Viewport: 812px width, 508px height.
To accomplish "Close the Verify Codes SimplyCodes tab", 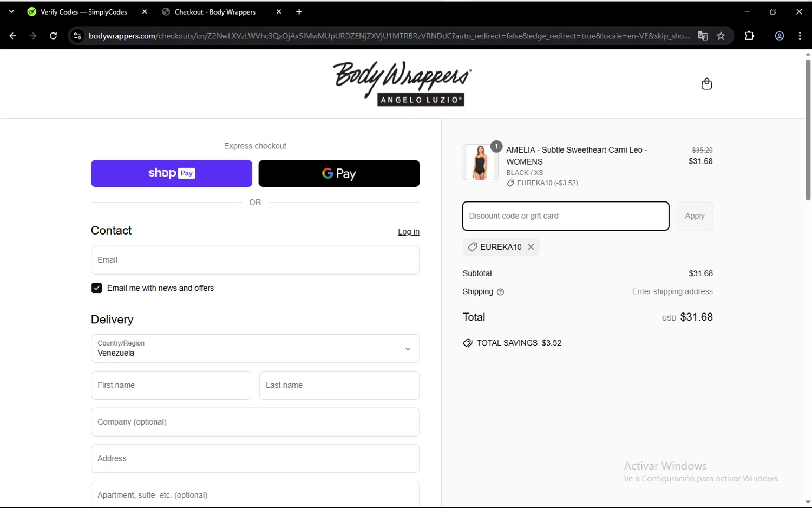I will click(x=145, y=11).
